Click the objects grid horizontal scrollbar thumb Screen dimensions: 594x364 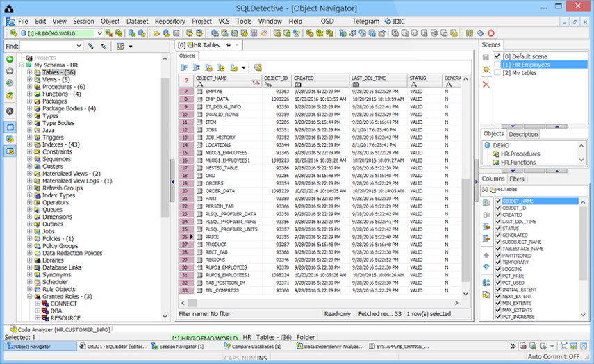pyautogui.click(x=192, y=303)
